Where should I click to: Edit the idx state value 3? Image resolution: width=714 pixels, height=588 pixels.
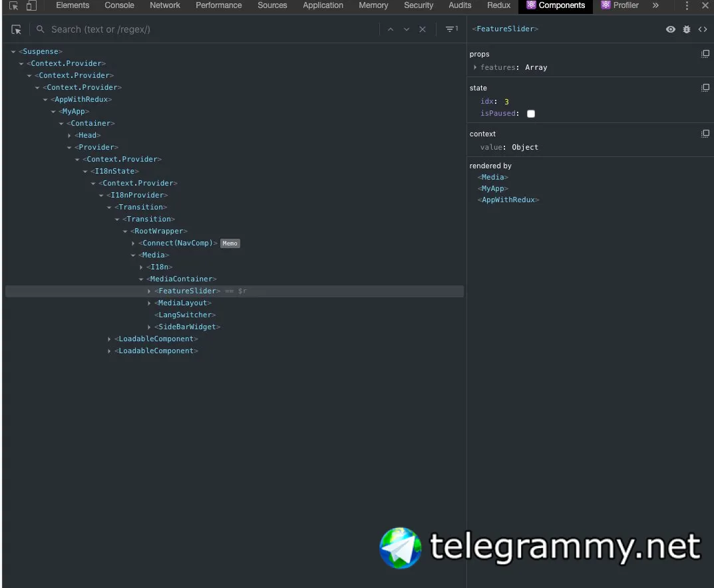(x=506, y=102)
